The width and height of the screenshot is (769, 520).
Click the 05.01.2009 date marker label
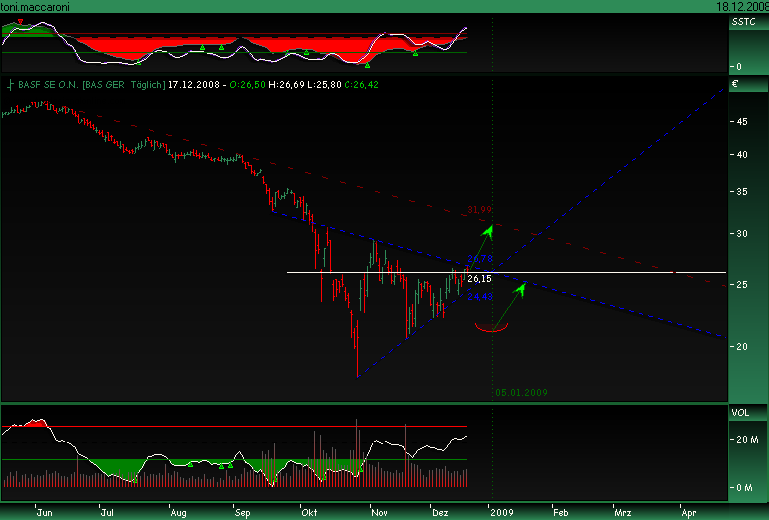click(x=521, y=392)
